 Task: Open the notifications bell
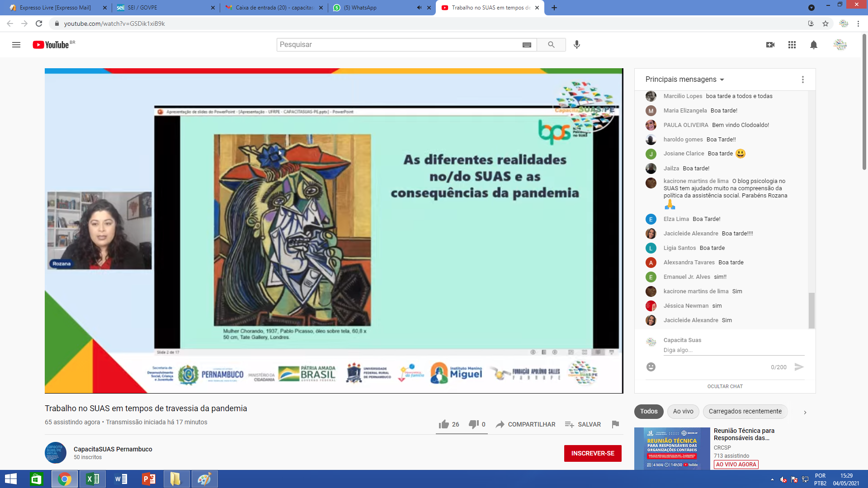(x=814, y=45)
